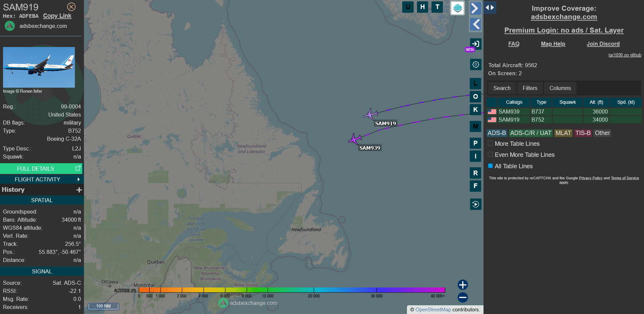
Task: Click the ADS-B legend label
Action: pyautogui.click(x=497, y=133)
